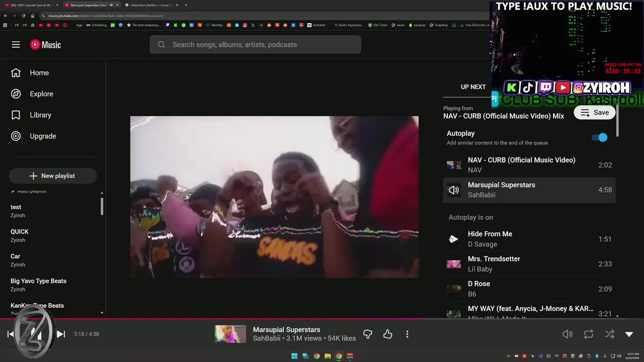Click the NAV - CURB track thumbnail
The image size is (644, 362).
click(x=454, y=165)
